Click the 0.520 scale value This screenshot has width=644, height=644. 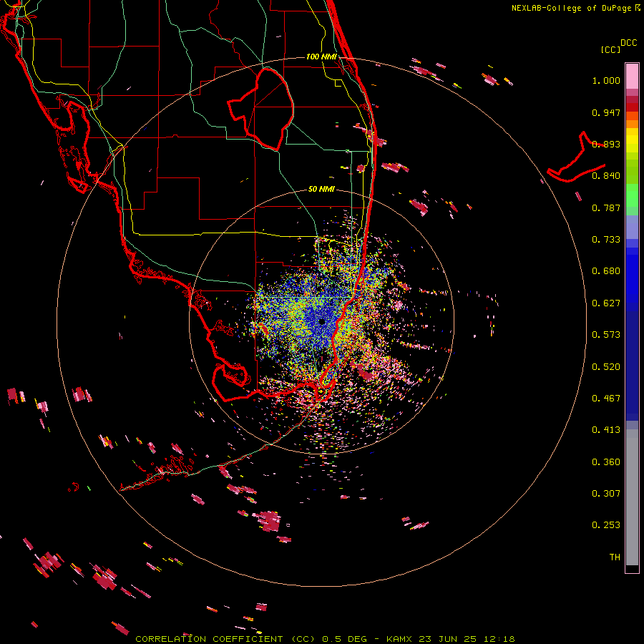coord(606,367)
